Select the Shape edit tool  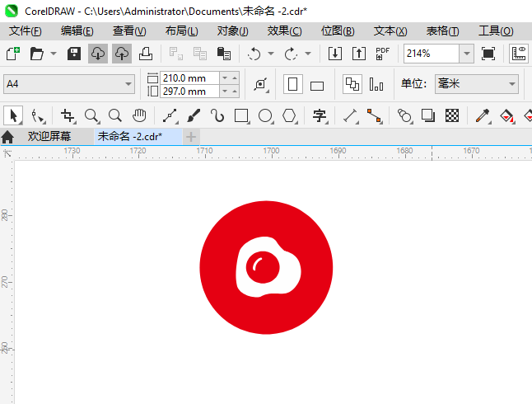[38, 116]
